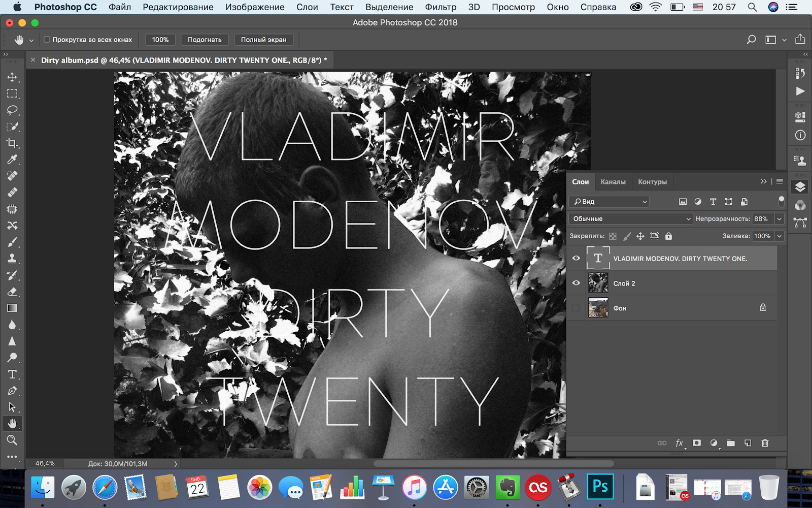Choose the Patch tool
This screenshot has width=812, height=508.
pos(12,209)
